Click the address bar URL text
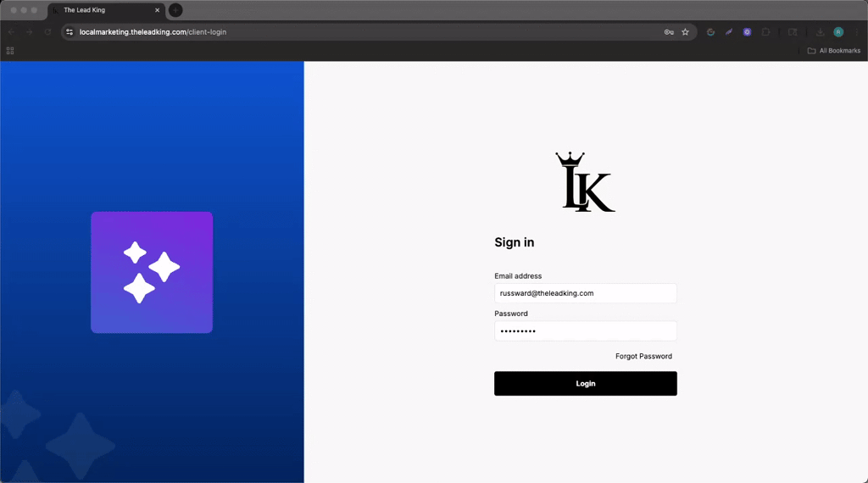 [153, 32]
